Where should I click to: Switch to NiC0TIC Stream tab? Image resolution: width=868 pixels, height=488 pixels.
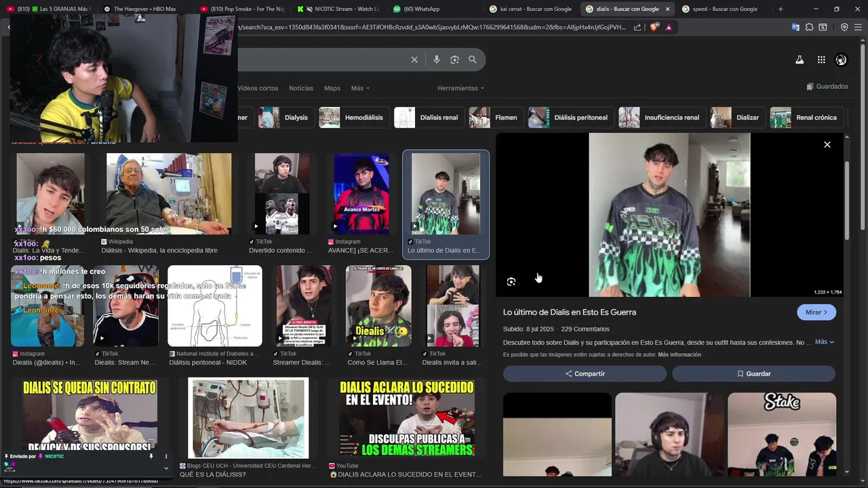[x=338, y=9]
